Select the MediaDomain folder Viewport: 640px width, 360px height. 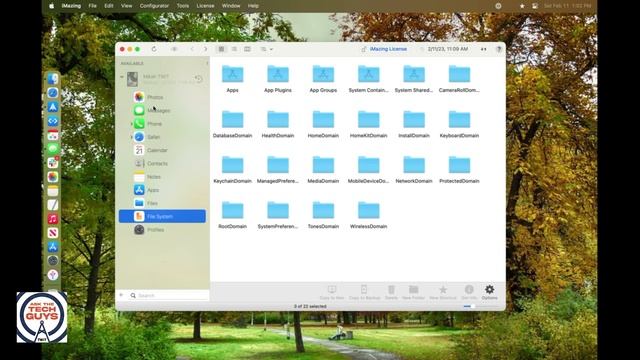coord(323,165)
